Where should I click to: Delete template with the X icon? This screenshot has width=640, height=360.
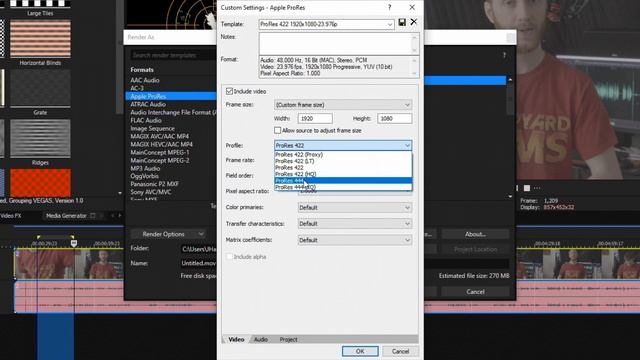click(x=414, y=22)
